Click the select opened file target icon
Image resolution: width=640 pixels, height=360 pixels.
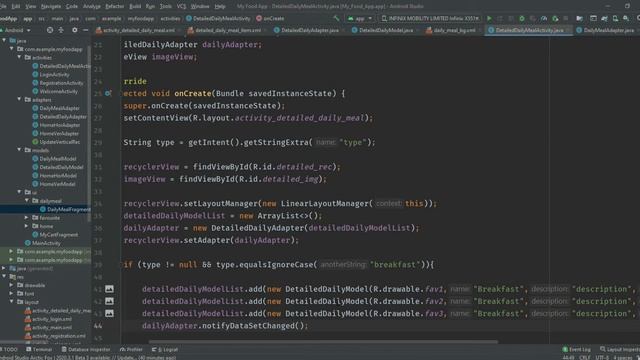[x=50, y=30]
